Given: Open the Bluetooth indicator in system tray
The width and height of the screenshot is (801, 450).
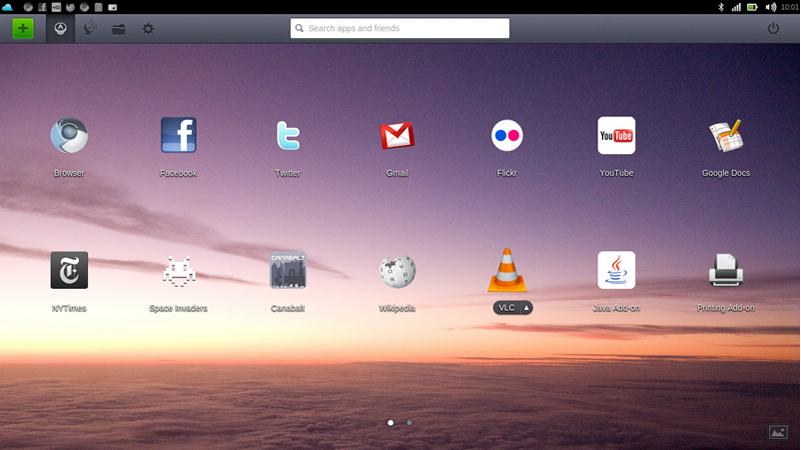Looking at the screenshot, I should (721, 7).
